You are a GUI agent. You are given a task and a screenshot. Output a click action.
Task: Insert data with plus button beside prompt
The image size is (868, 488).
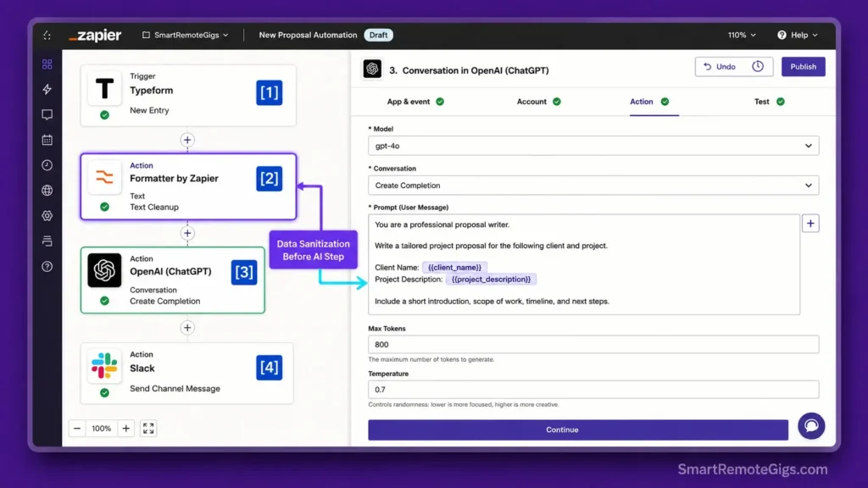810,224
